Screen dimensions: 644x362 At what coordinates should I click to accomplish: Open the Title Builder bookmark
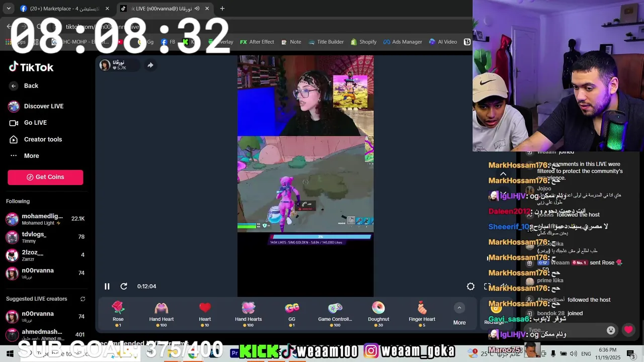(326, 42)
